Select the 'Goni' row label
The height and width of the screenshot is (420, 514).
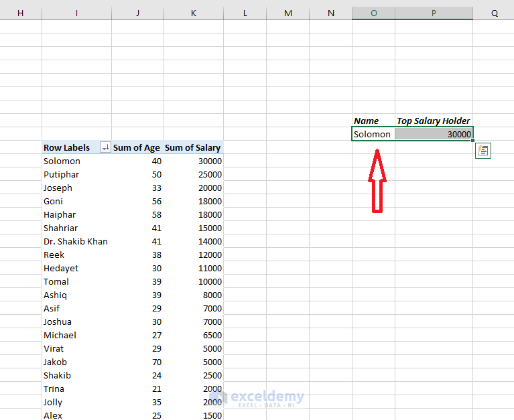pyautogui.click(x=76, y=201)
